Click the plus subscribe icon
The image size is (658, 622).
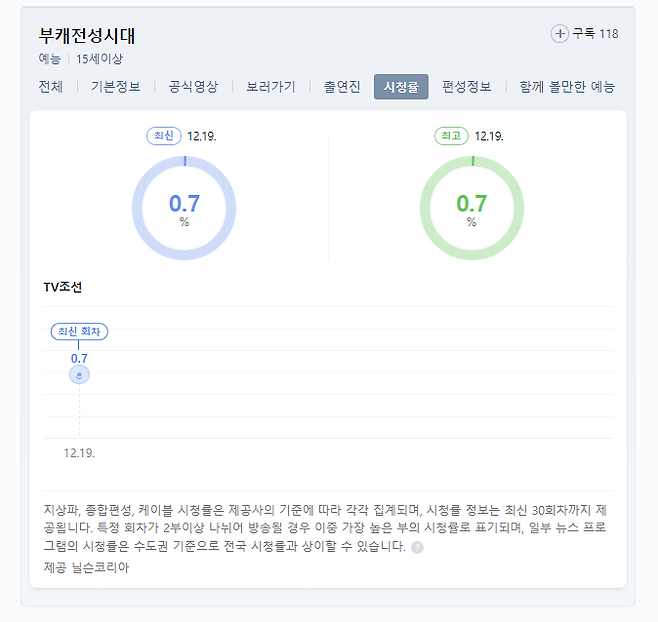click(559, 34)
